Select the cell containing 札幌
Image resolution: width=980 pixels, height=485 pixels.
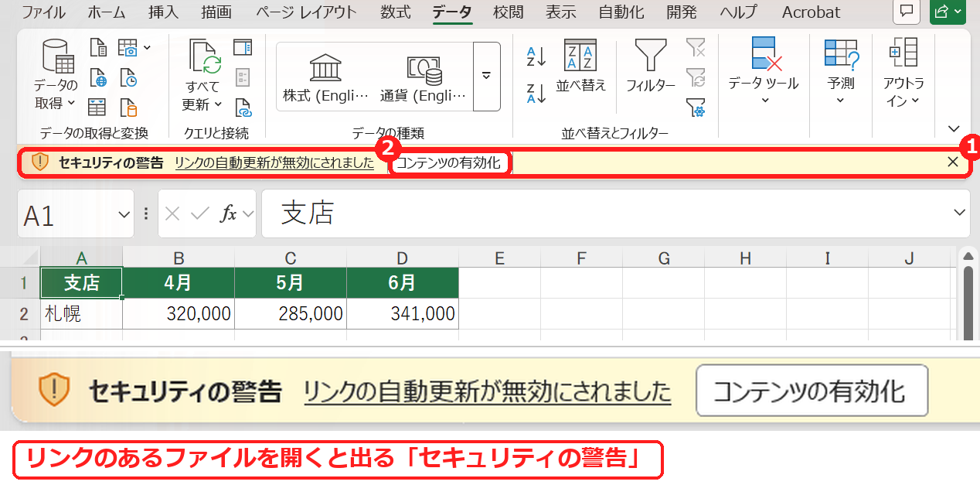81,313
